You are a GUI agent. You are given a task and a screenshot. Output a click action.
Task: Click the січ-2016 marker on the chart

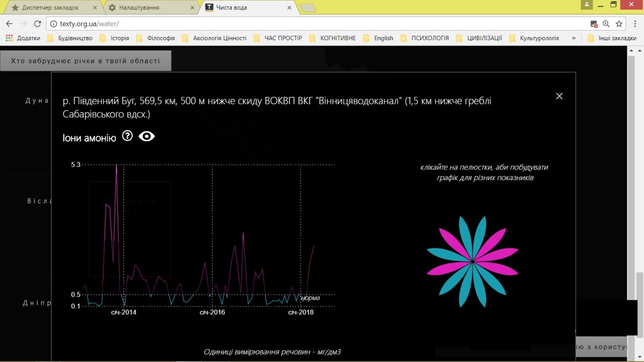tap(213, 312)
